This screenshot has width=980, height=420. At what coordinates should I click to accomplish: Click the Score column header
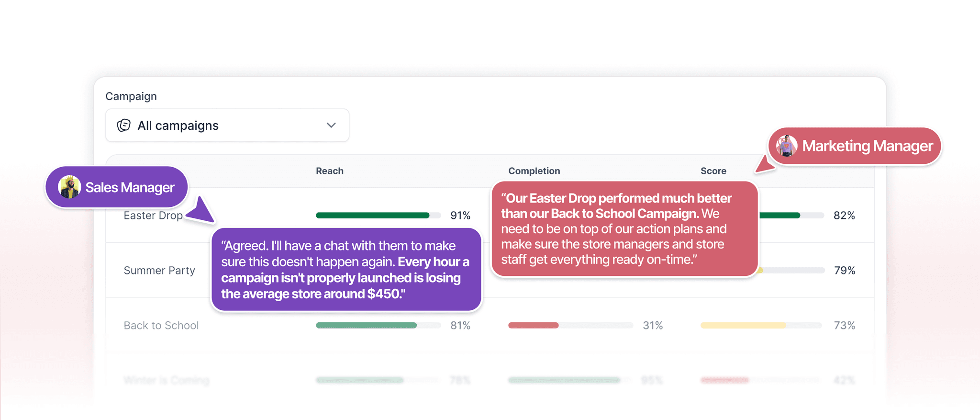point(713,171)
